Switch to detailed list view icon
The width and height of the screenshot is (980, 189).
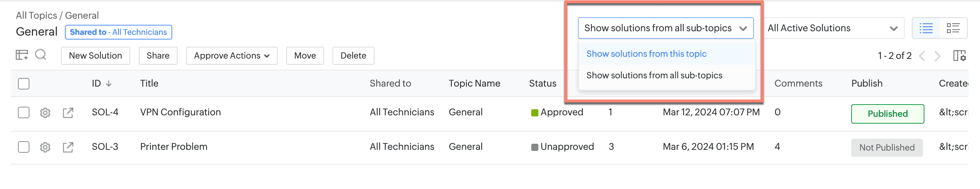pyautogui.click(x=953, y=28)
